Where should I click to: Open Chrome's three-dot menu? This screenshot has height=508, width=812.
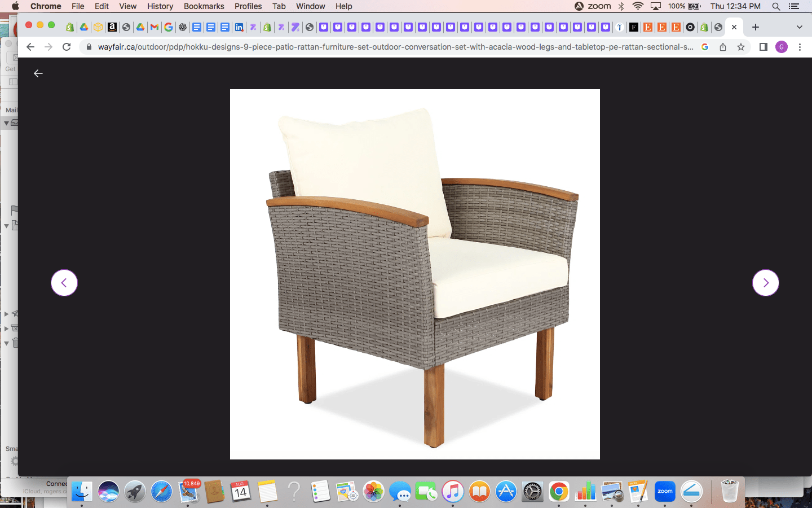(x=800, y=47)
